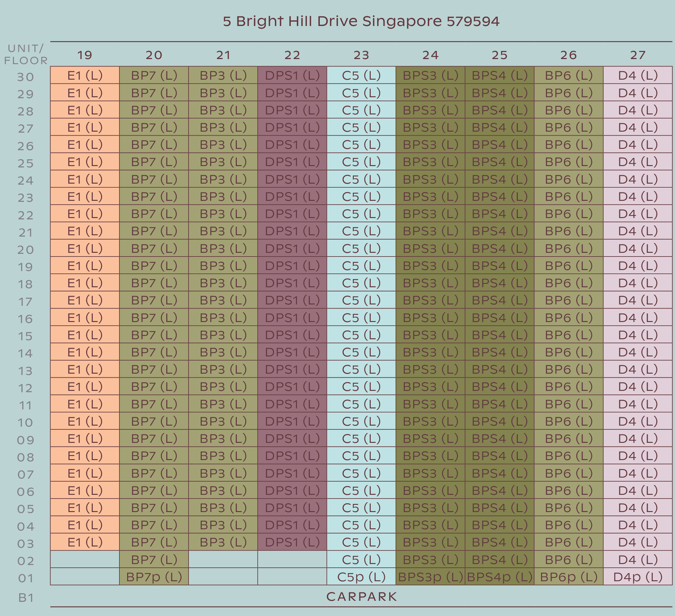Select BPS3 (L) cell on floor 10
This screenshot has height=616, width=675.
point(430,421)
